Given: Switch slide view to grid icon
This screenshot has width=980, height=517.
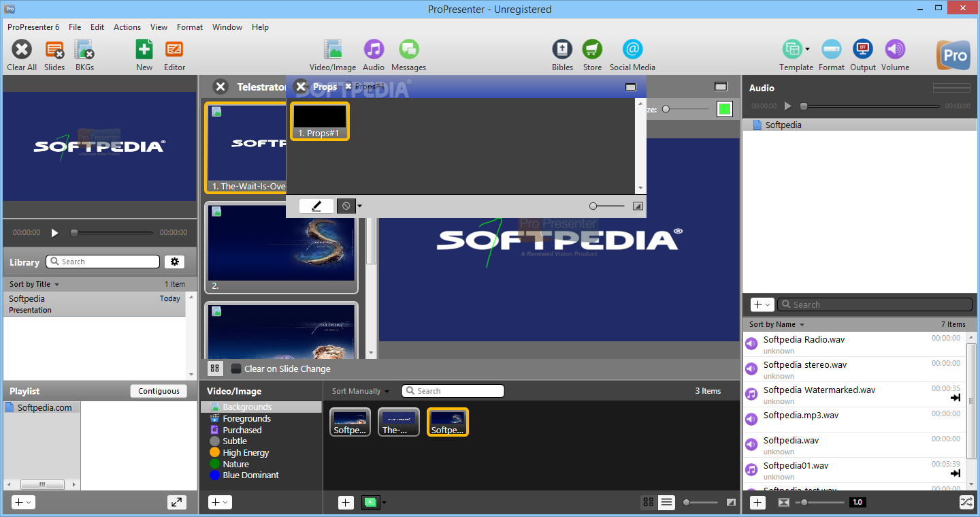Looking at the screenshot, I should (x=215, y=369).
